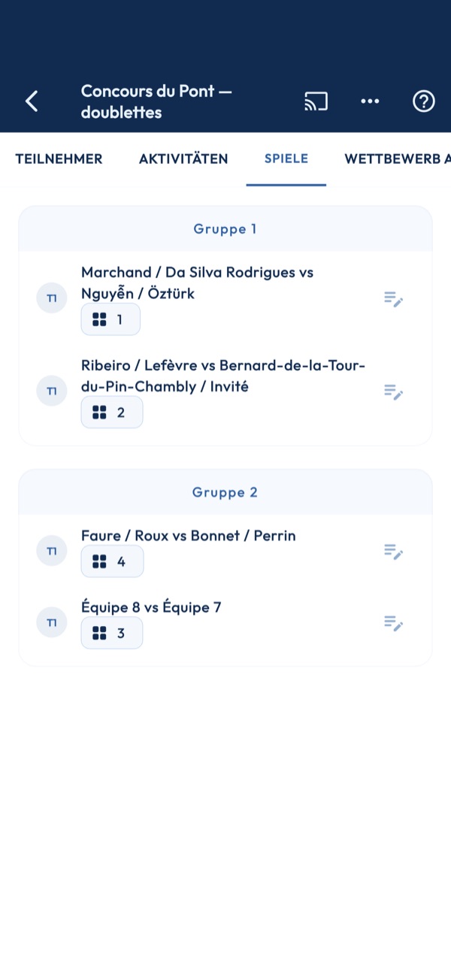Tap the court 1 field badge
Screen dimensions: 451x980
[x=110, y=319]
